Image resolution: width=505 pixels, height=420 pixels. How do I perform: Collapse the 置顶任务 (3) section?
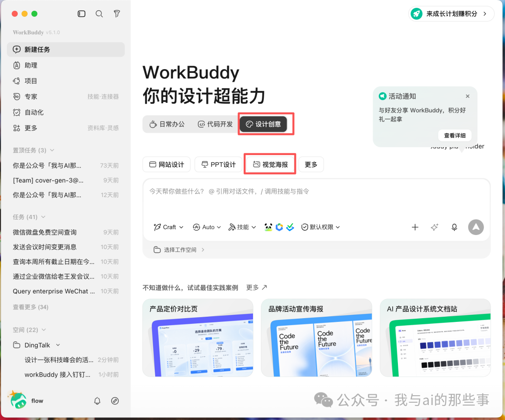click(x=34, y=150)
